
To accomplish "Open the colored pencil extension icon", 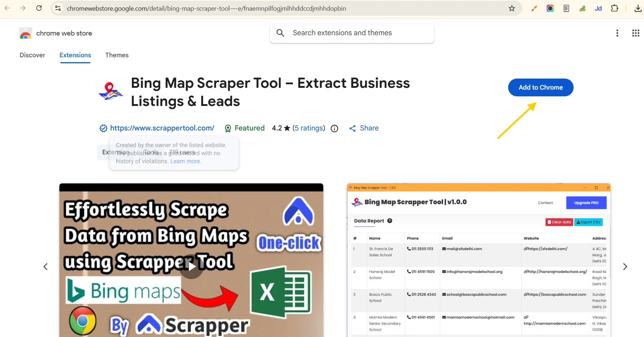I will click(x=534, y=8).
